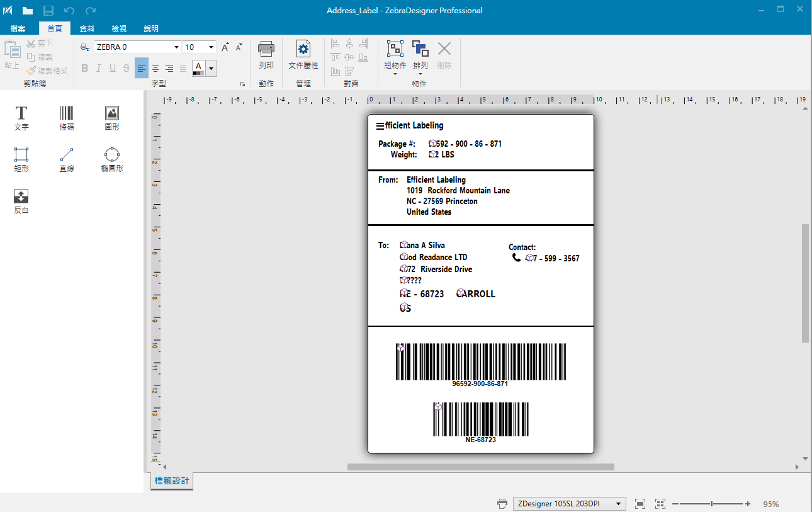Select the 圖形 picture tool

112,118
